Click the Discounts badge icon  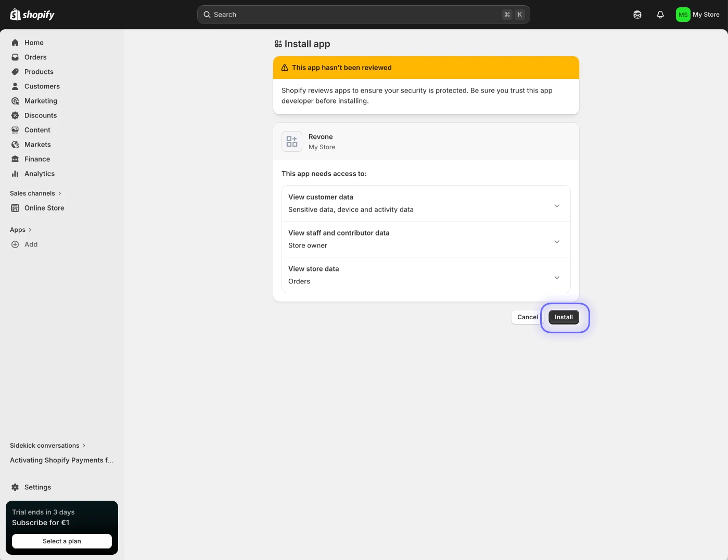pyautogui.click(x=15, y=115)
